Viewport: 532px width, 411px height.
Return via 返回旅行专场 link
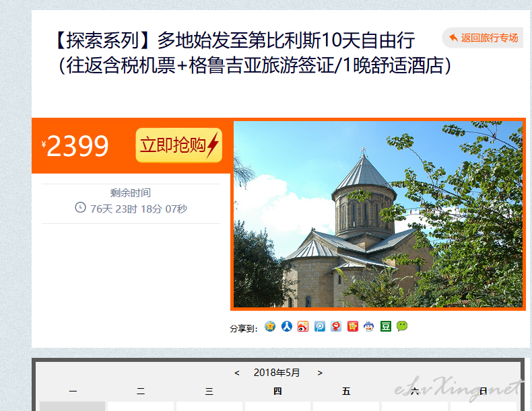tap(483, 38)
